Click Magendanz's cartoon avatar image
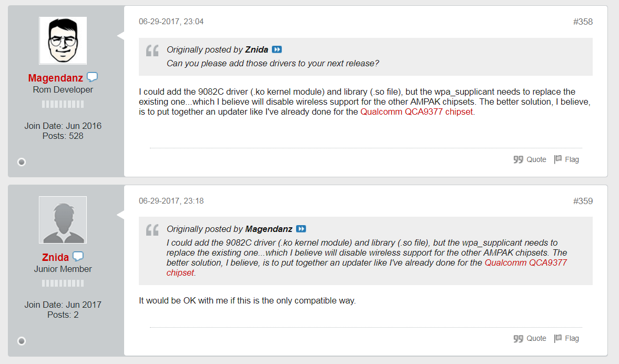Screen dimensions: 619x364 (63, 41)
